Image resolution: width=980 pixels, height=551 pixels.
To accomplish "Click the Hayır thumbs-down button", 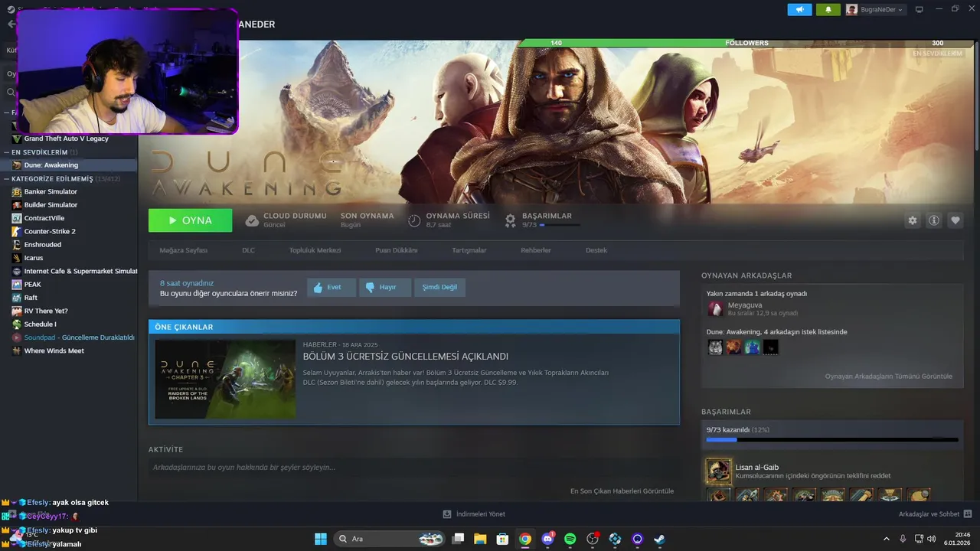I will pyautogui.click(x=385, y=287).
